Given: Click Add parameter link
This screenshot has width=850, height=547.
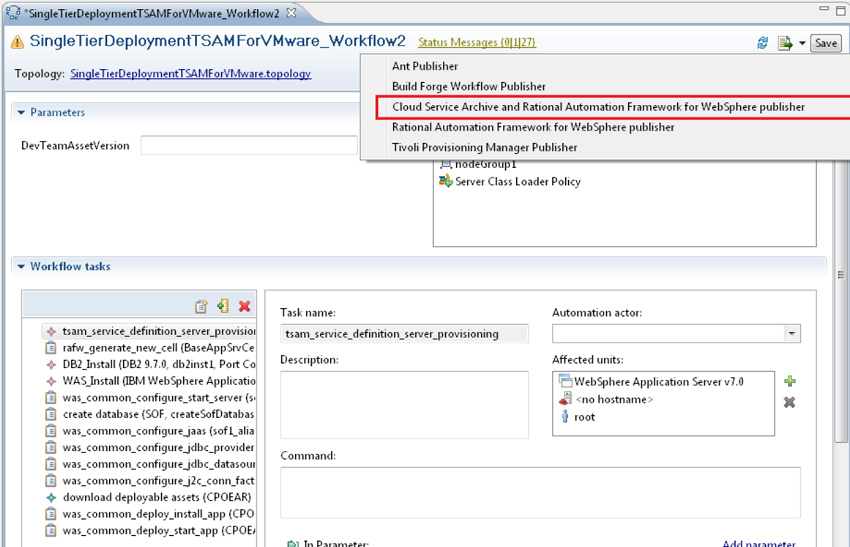Looking at the screenshot, I should coord(759,543).
